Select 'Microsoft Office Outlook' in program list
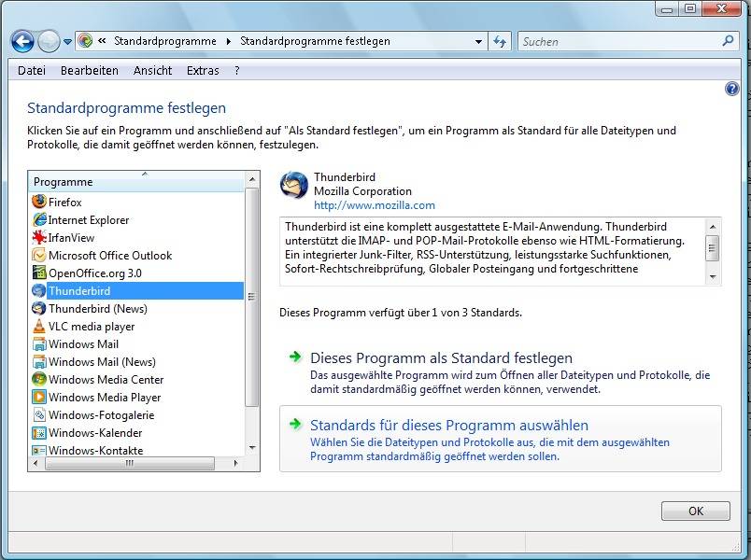This screenshot has height=560, width=751. (x=110, y=256)
